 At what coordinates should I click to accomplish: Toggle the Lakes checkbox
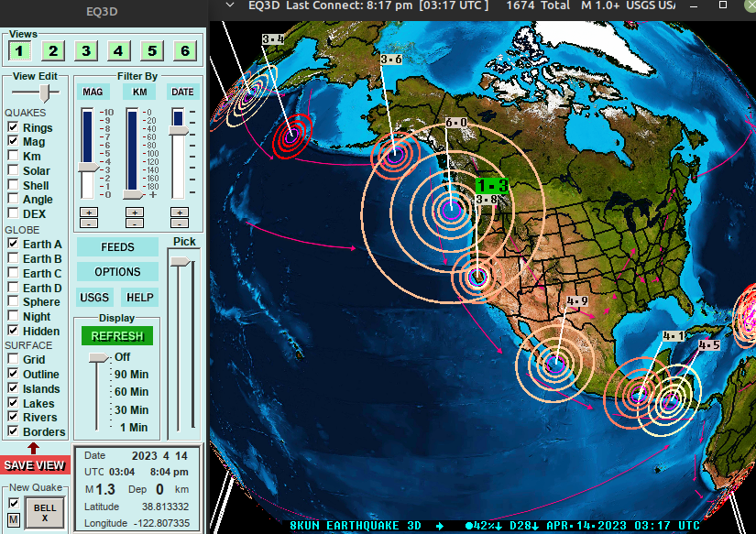click(x=13, y=402)
